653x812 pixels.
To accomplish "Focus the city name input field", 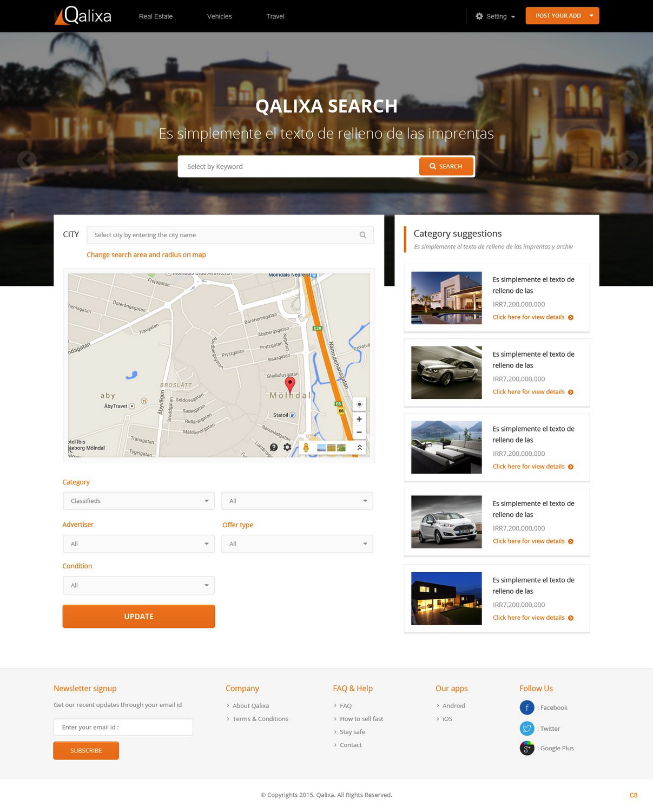I will pos(230,235).
